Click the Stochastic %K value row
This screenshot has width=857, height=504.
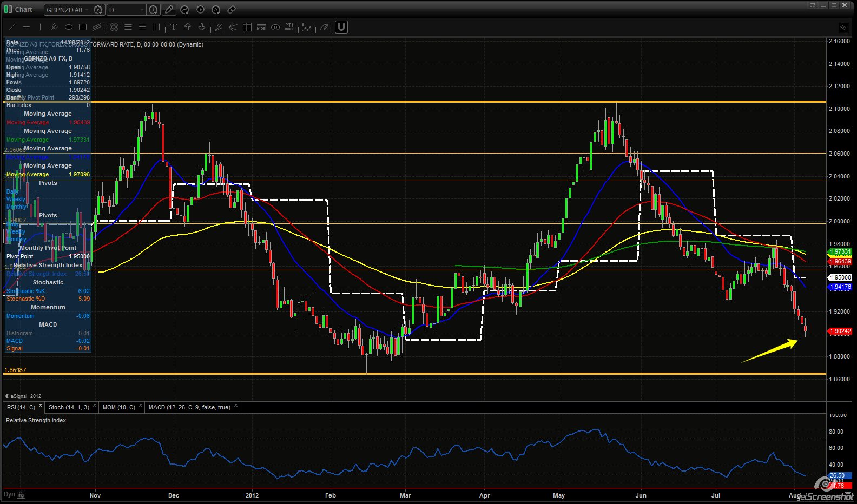point(48,291)
